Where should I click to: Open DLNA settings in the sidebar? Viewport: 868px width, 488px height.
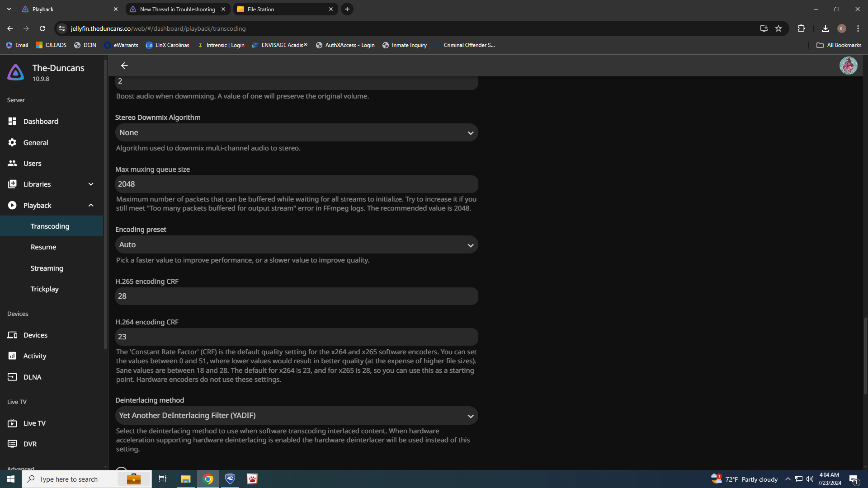pos(32,377)
